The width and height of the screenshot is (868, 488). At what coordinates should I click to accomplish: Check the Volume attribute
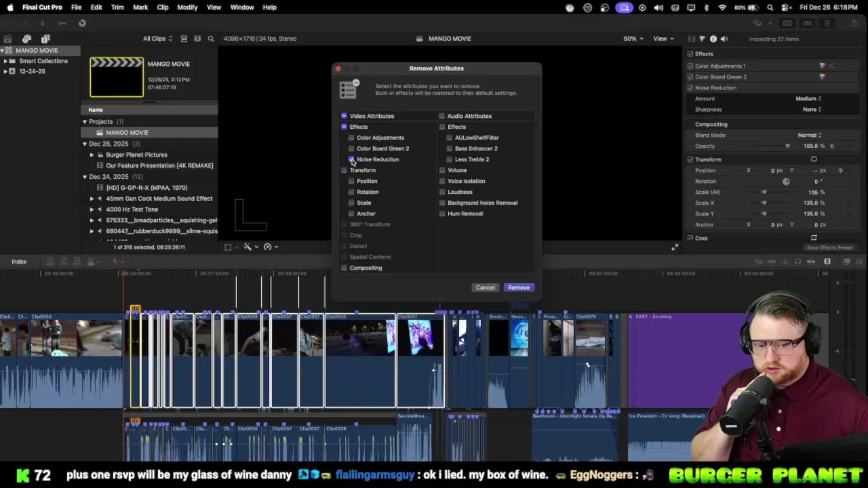[x=441, y=170]
